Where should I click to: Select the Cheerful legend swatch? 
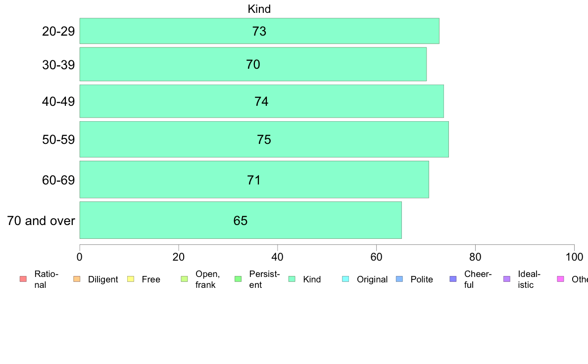tap(453, 279)
